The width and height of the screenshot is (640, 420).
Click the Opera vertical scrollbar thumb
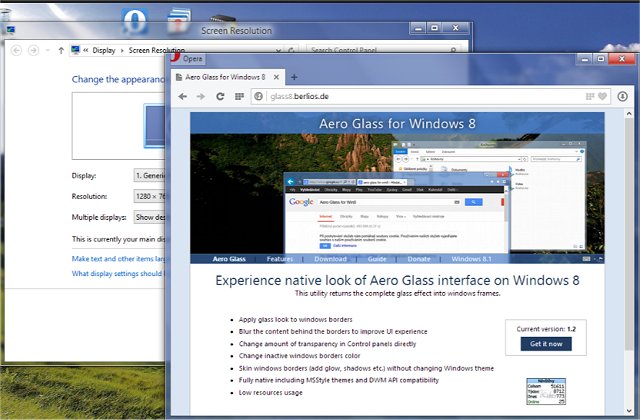(x=629, y=235)
